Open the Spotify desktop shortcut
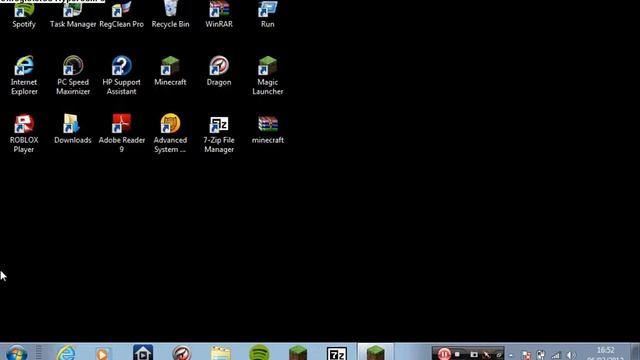Image resolution: width=640 pixels, height=360 pixels. (x=24, y=14)
